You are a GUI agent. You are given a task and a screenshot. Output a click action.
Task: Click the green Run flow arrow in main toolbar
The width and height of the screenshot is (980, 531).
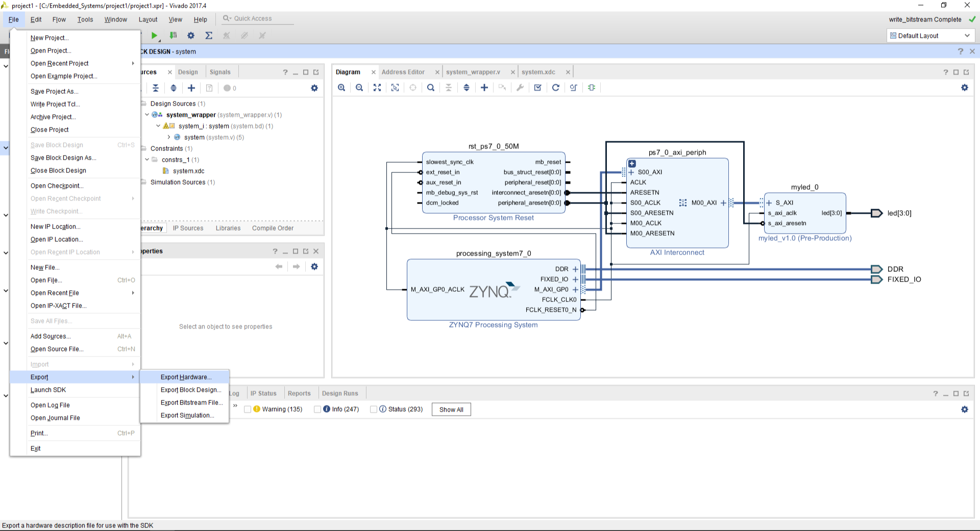[x=154, y=36]
